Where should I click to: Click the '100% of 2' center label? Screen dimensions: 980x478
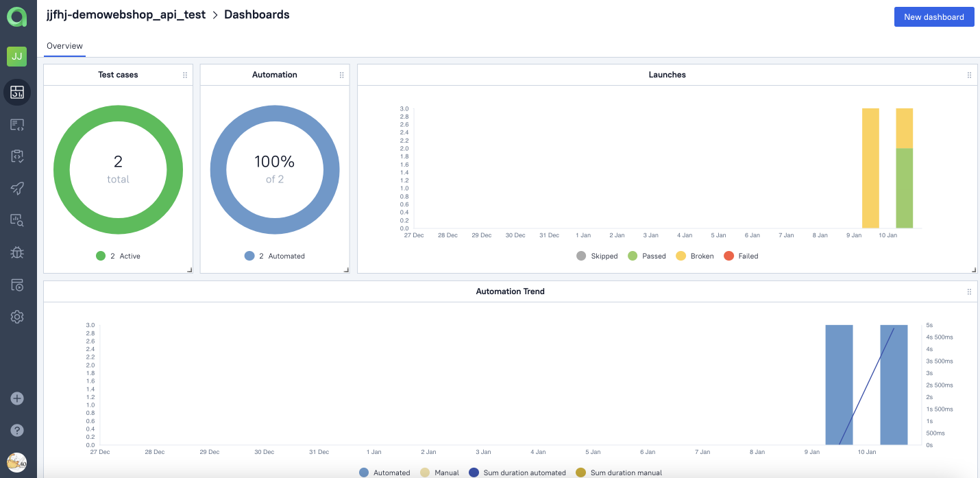275,169
